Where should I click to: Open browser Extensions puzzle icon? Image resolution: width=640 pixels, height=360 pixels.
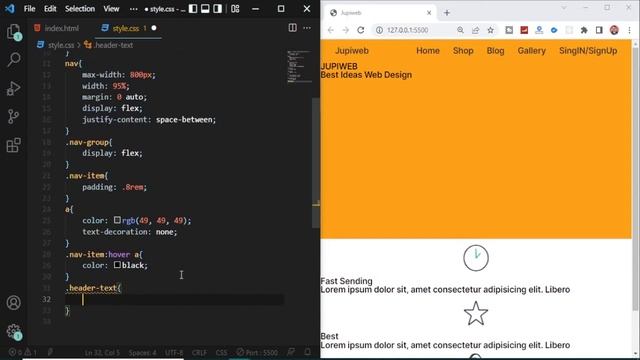(584, 30)
